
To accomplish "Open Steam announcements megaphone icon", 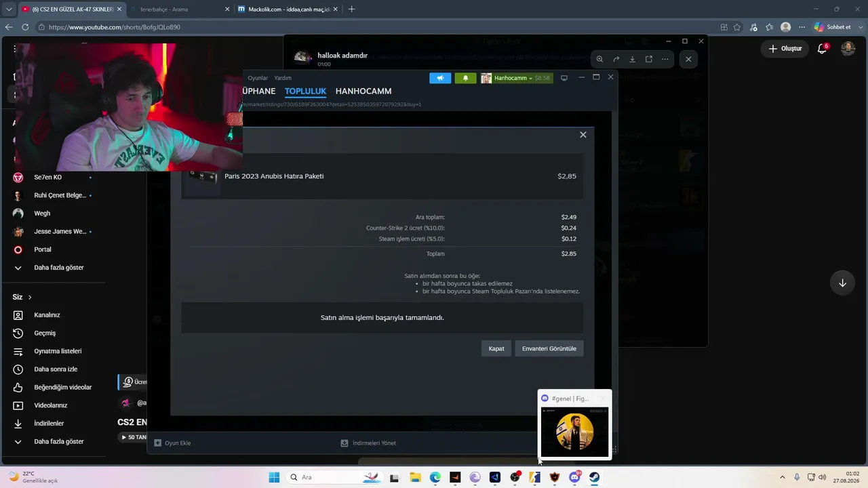I will [440, 78].
